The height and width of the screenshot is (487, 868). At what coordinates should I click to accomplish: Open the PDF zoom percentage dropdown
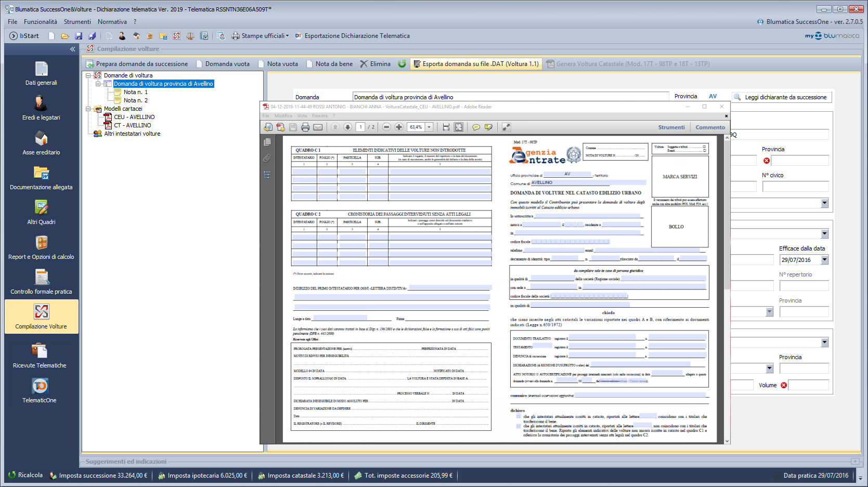[430, 127]
